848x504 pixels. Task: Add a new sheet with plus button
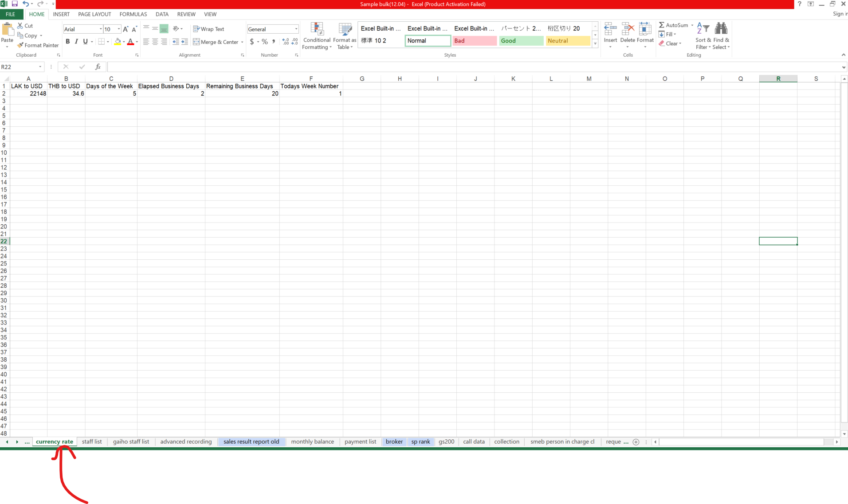click(x=636, y=442)
